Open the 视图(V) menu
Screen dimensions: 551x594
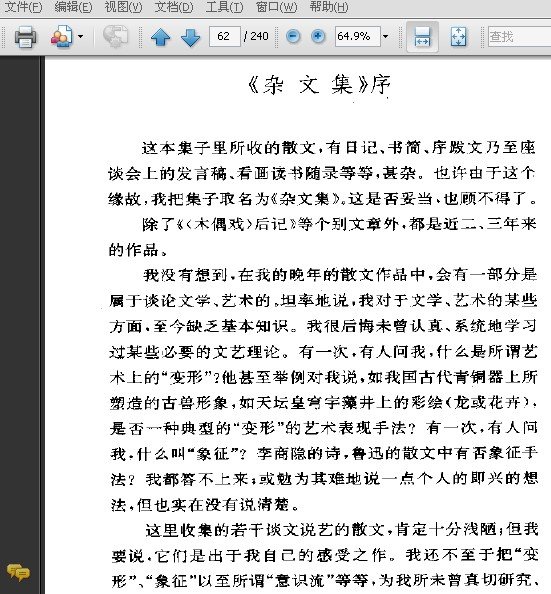124,7
